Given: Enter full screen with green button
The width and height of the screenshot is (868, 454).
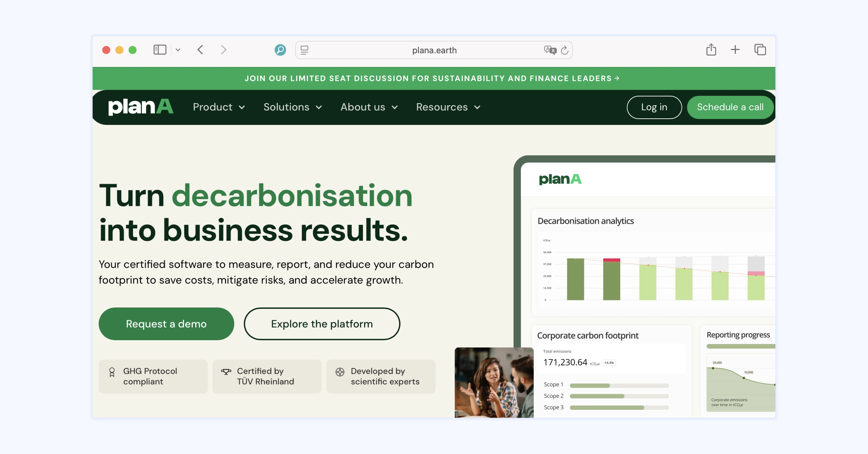Looking at the screenshot, I should tap(132, 50).
